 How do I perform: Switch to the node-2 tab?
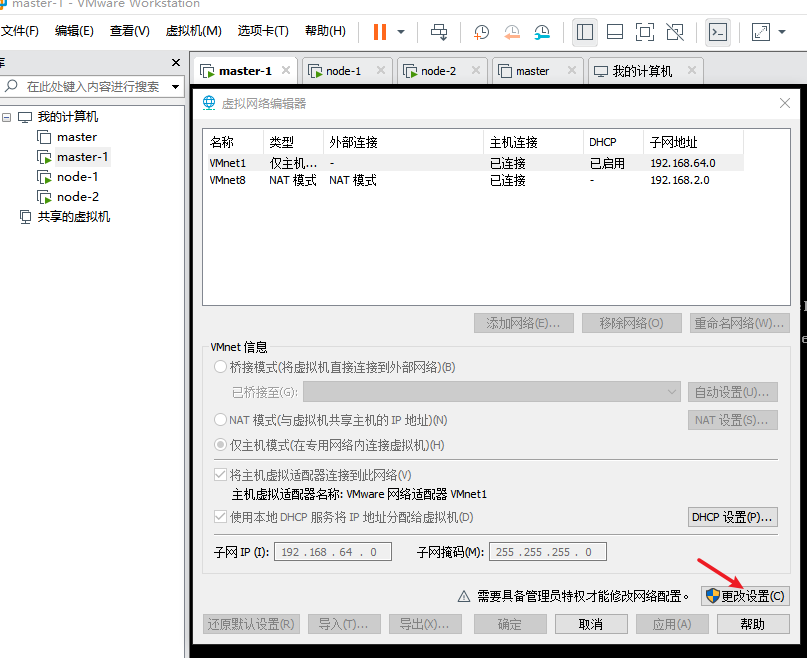pyautogui.click(x=438, y=71)
